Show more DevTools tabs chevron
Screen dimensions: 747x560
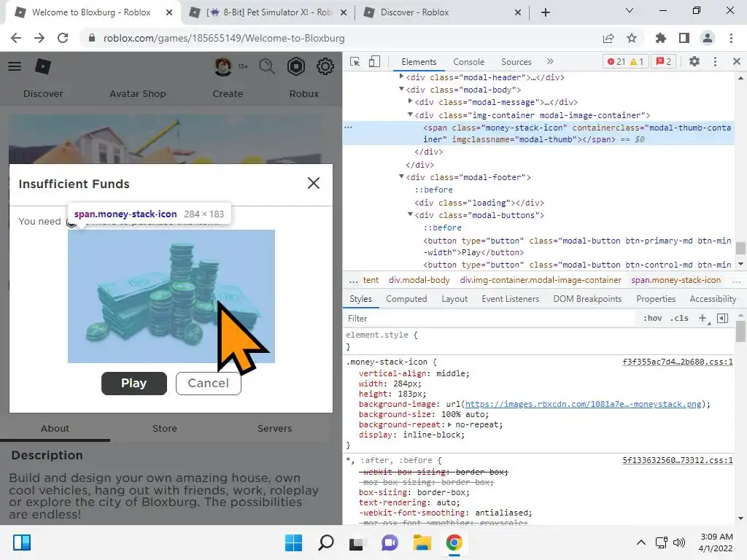coord(550,61)
